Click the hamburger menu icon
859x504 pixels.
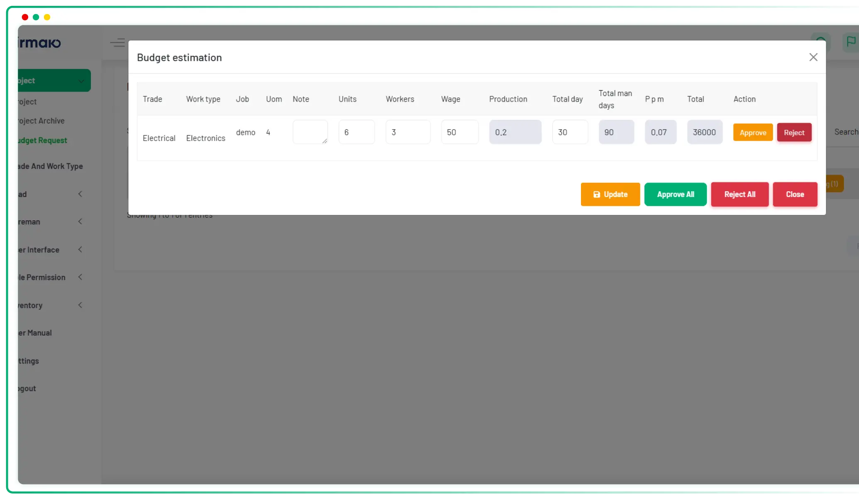(x=117, y=43)
